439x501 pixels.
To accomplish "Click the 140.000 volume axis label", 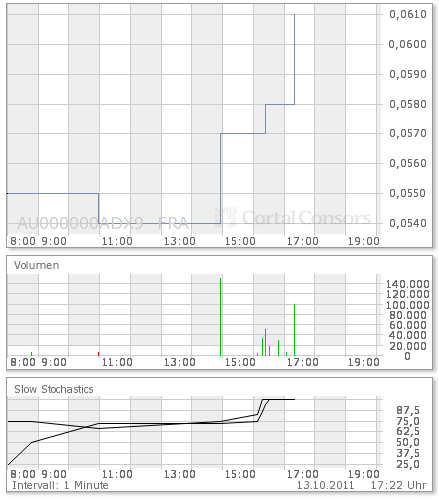I will coord(407,284).
